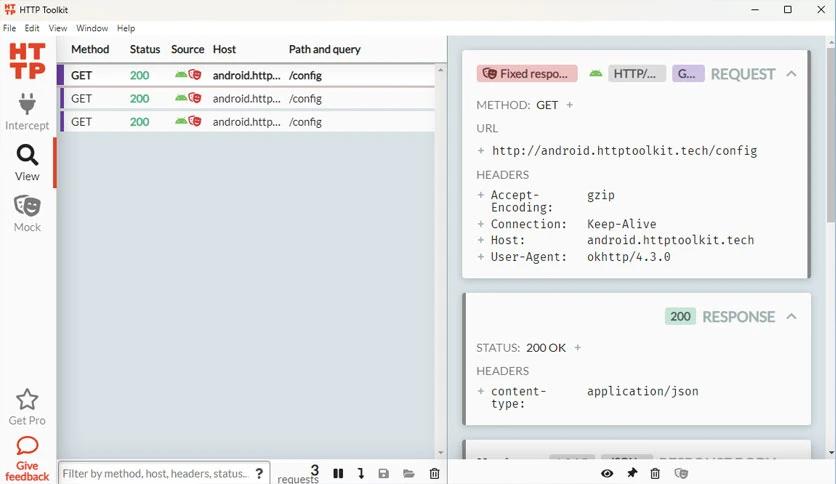Click the Get Pro star icon
This screenshot has height=484, width=836.
(x=27, y=400)
